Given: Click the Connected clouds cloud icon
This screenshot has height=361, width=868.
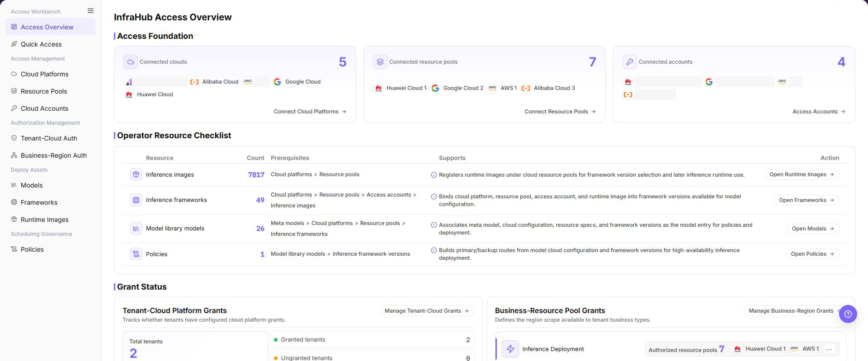Looking at the screenshot, I should (131, 62).
